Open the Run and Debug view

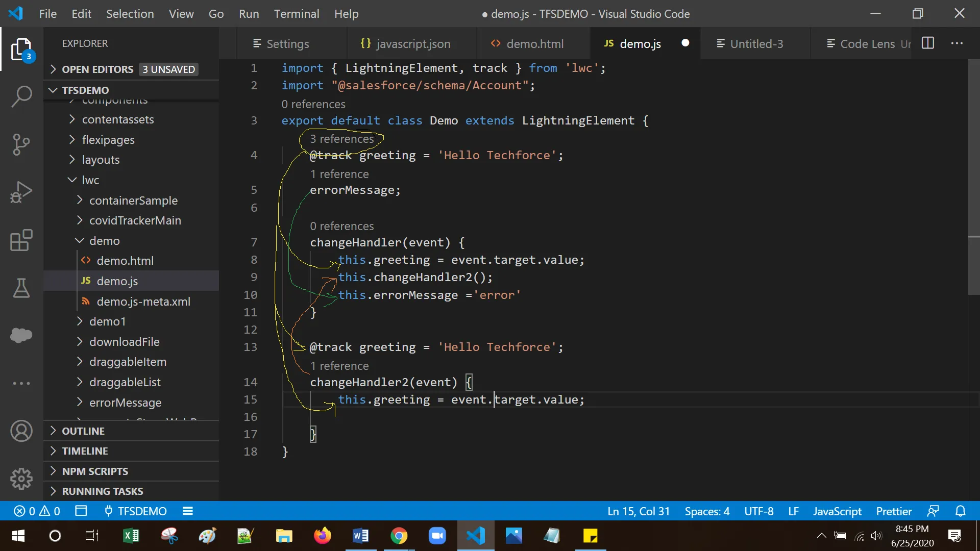(21, 192)
